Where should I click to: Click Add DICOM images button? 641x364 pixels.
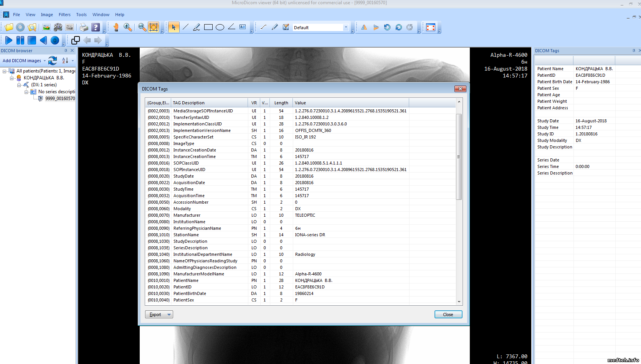tap(22, 61)
